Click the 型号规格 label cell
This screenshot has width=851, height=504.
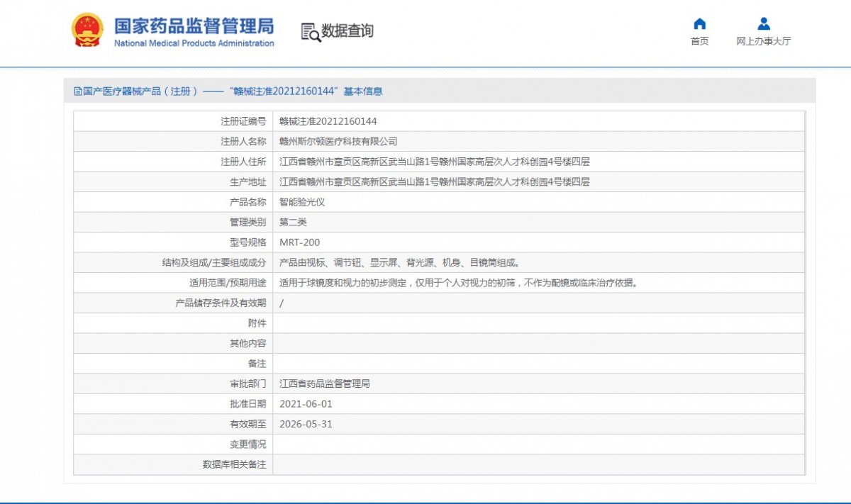pyautogui.click(x=173, y=242)
